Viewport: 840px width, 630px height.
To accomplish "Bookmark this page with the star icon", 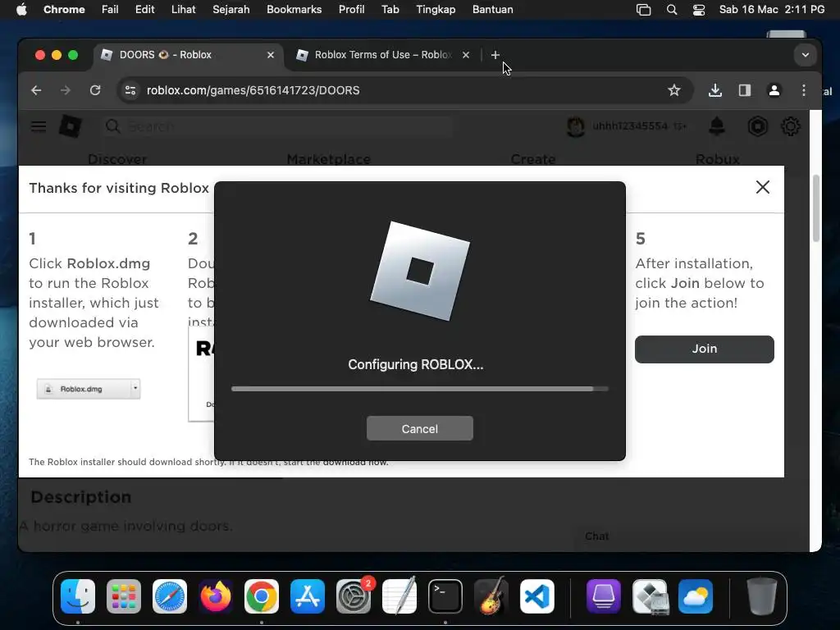I will (674, 90).
